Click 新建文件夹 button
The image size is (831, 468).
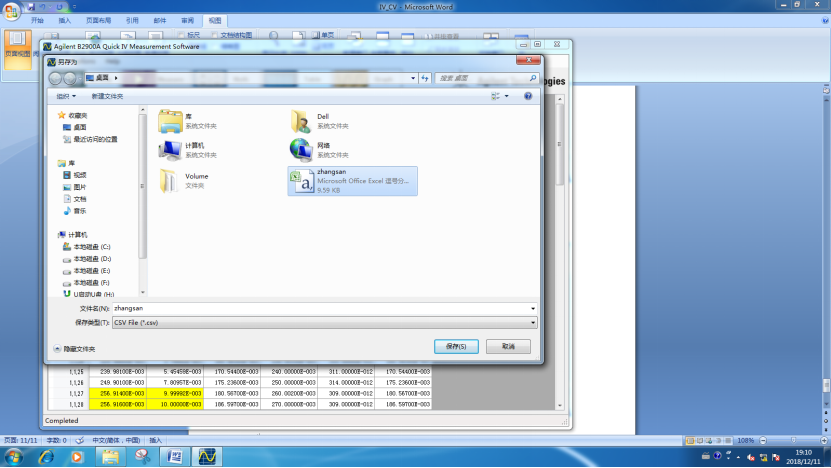[x=107, y=96]
